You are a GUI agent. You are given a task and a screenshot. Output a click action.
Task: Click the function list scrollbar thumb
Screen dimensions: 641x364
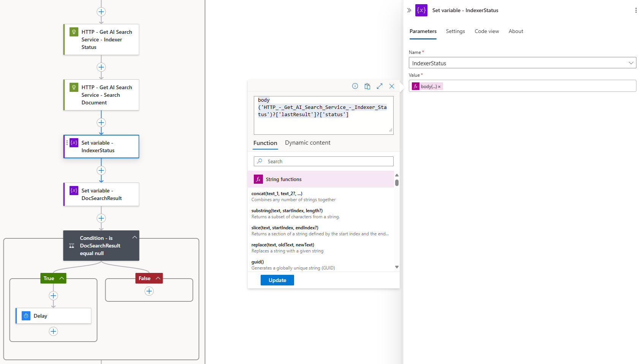(397, 183)
